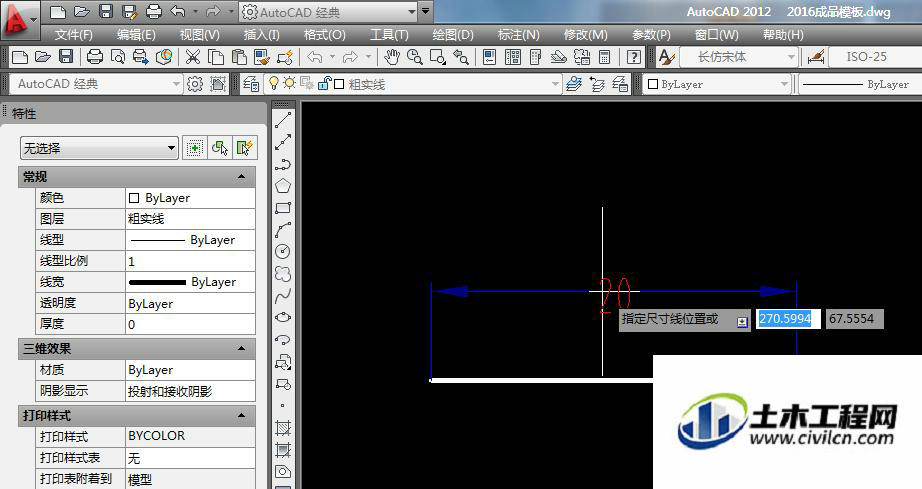The height and width of the screenshot is (489, 922).
Task: Select the Rectangle tool
Action: 283,207
